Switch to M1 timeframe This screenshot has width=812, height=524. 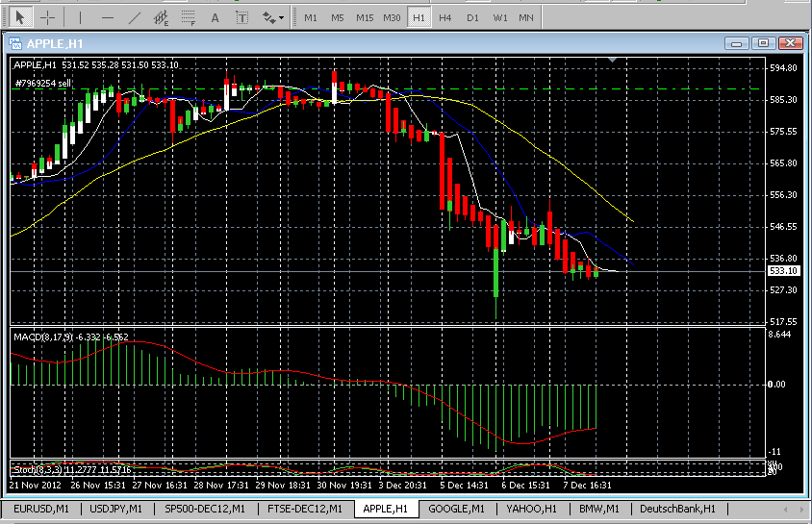click(x=311, y=17)
